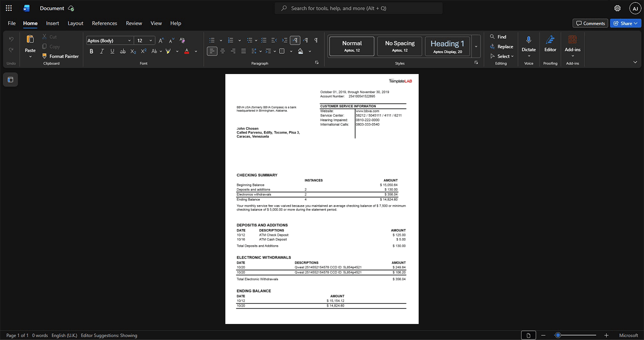Open the AJ account profile
The image size is (644, 340).
click(x=635, y=8)
